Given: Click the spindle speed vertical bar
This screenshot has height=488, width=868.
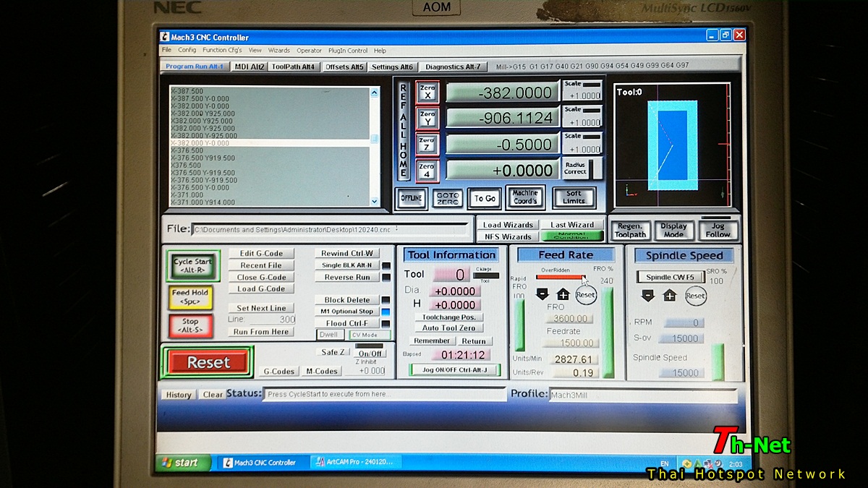Looking at the screenshot, I should (x=718, y=361).
